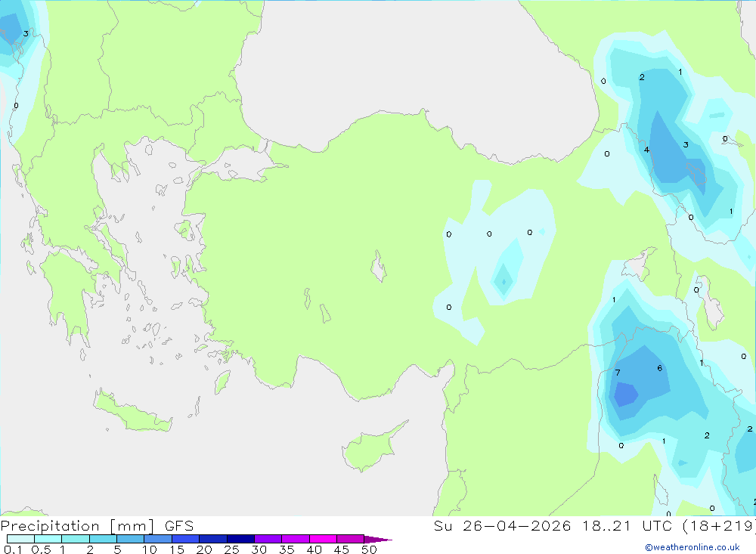Click legend label "10"
The height and width of the screenshot is (554, 756).
[150, 549]
